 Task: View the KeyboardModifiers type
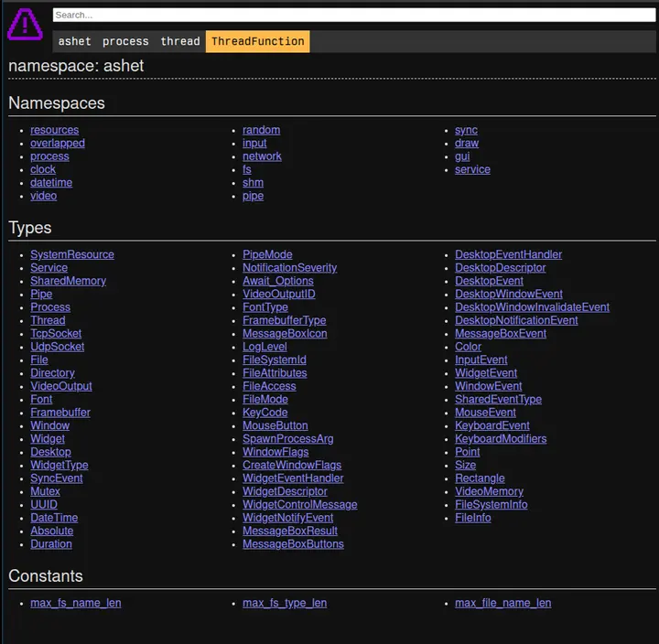501,439
